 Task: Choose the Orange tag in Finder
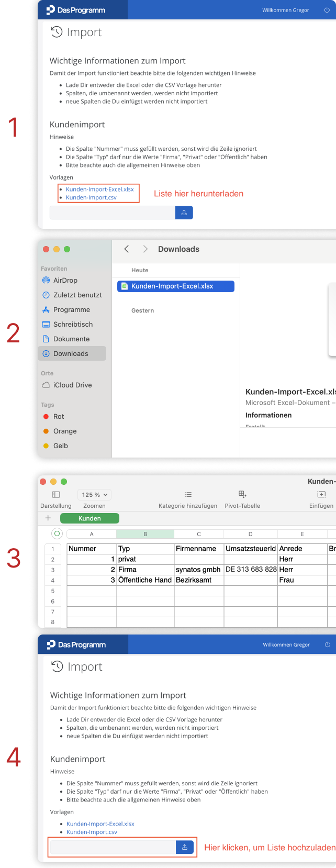pos(64,431)
